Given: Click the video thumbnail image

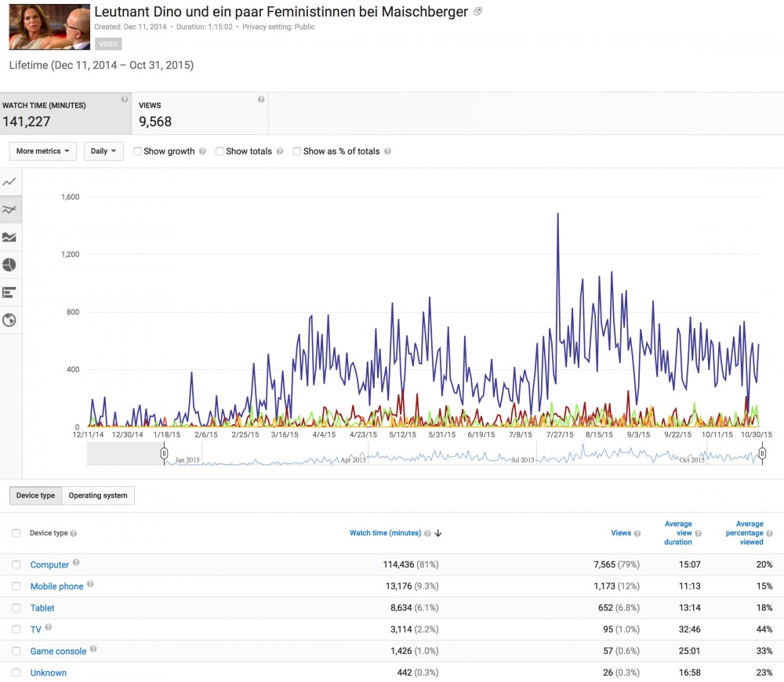Looking at the screenshot, I should (49, 27).
